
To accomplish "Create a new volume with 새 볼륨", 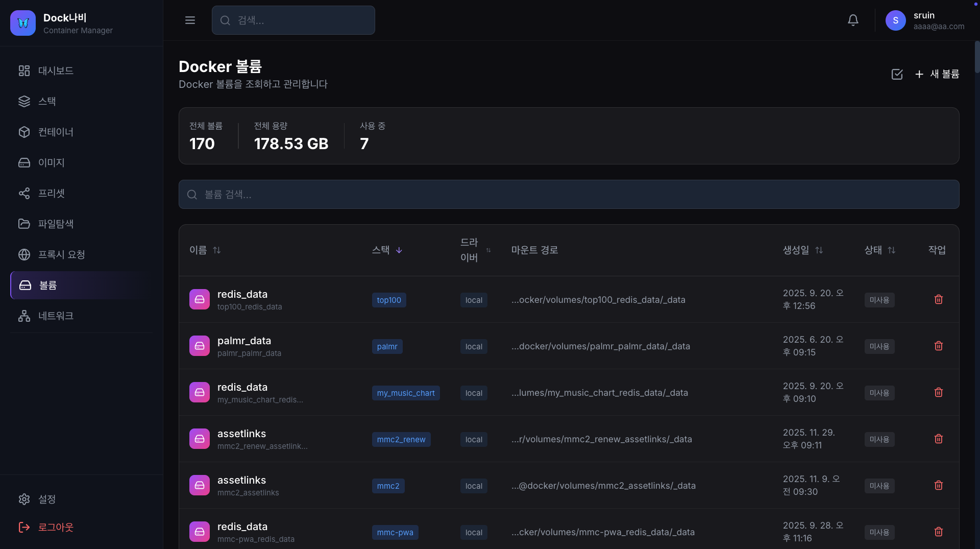I will pos(938,74).
